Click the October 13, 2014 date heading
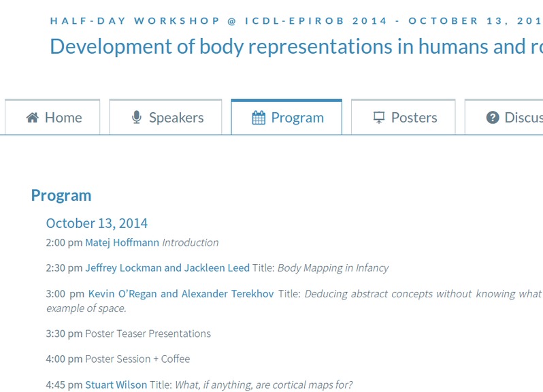543x392 pixels. (x=97, y=223)
